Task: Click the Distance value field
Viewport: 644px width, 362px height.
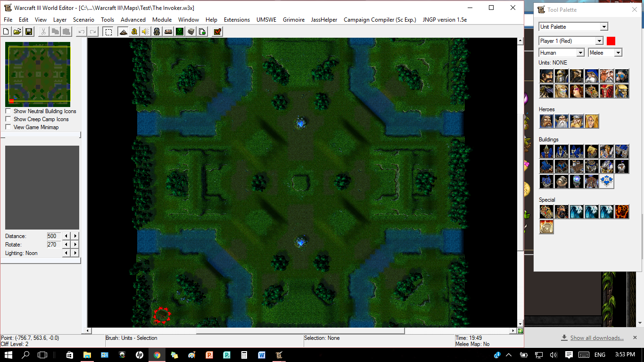Action: [53, 236]
